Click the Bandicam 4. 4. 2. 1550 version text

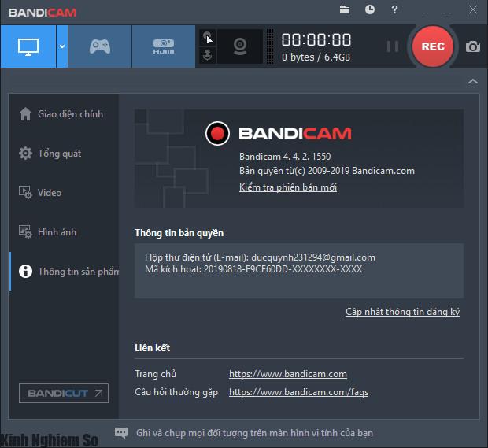pyautogui.click(x=285, y=156)
